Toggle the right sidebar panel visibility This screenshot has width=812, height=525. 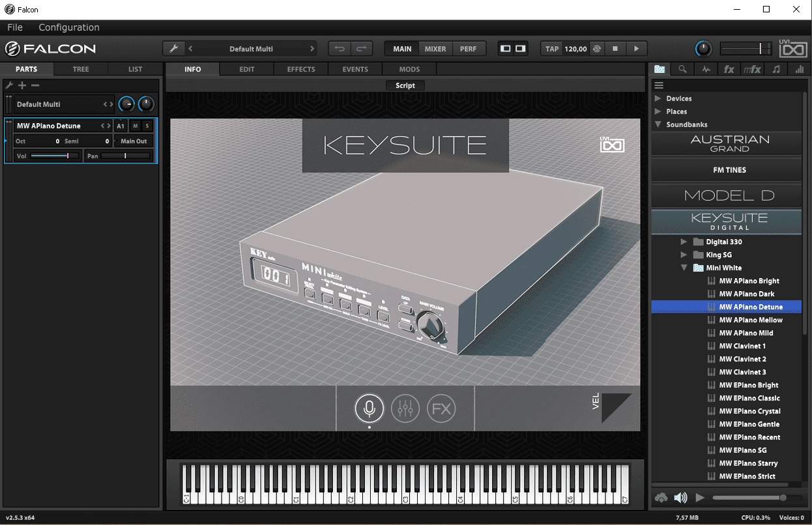(x=520, y=49)
